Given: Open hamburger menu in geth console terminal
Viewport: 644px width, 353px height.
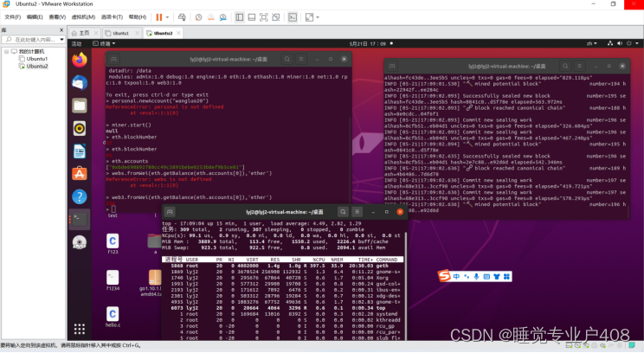Looking at the screenshot, I should [x=301, y=59].
